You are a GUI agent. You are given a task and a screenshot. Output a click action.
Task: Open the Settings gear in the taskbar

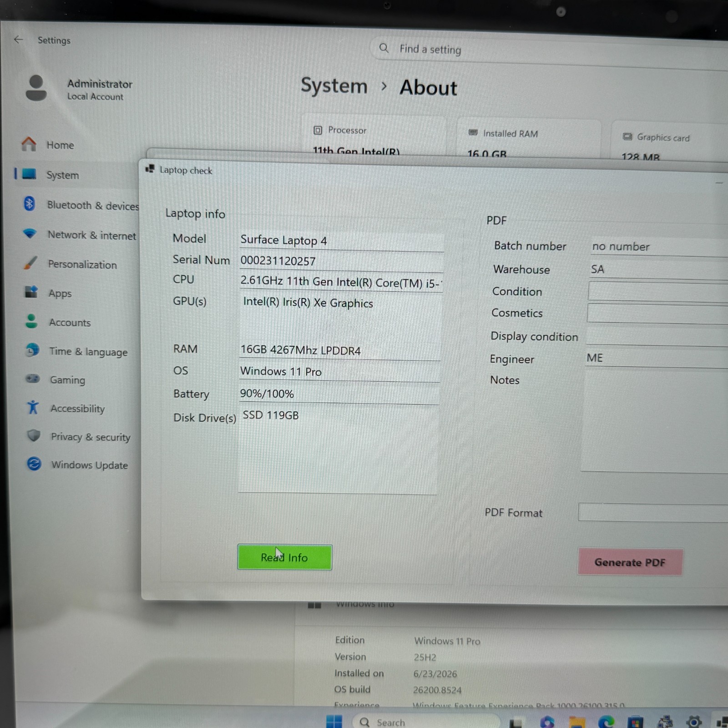coord(693,722)
